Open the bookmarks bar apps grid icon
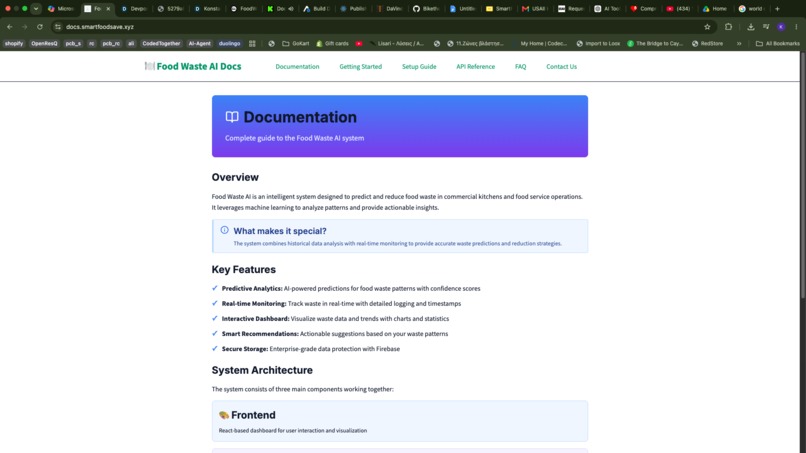 click(x=252, y=44)
